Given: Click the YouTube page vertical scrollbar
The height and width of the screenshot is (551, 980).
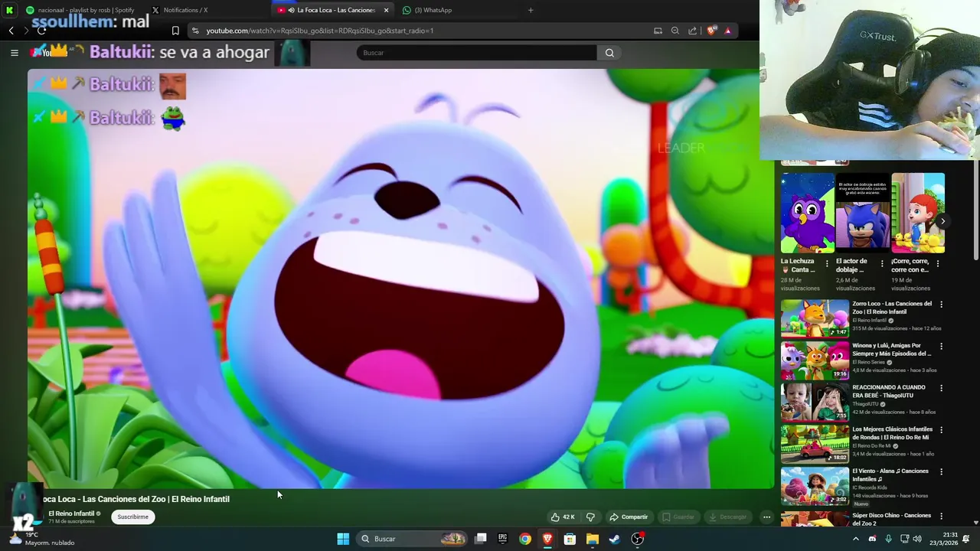Looking at the screenshot, I should click(x=975, y=210).
